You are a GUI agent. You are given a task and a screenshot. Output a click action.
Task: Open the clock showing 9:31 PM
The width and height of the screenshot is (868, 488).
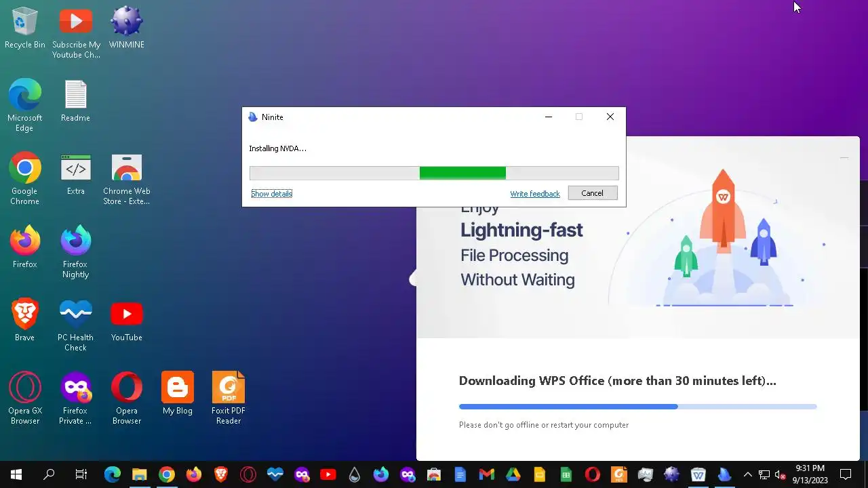[x=810, y=474]
